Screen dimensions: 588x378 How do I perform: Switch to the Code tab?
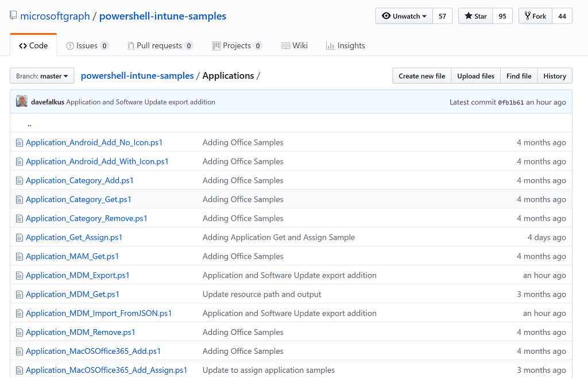33,45
